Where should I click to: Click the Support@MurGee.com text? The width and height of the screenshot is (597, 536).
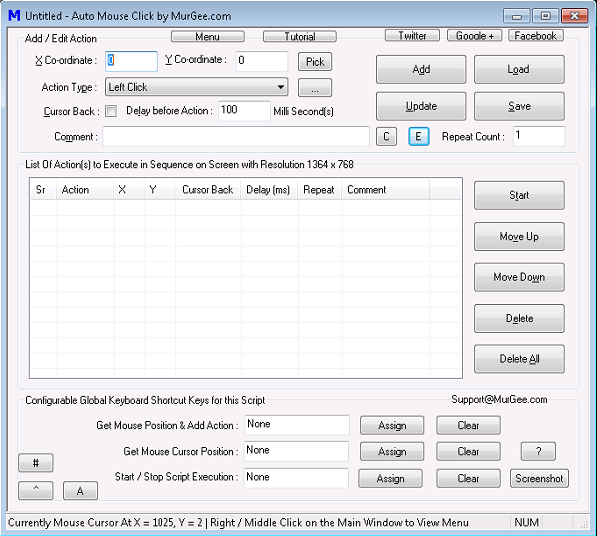pos(499,399)
